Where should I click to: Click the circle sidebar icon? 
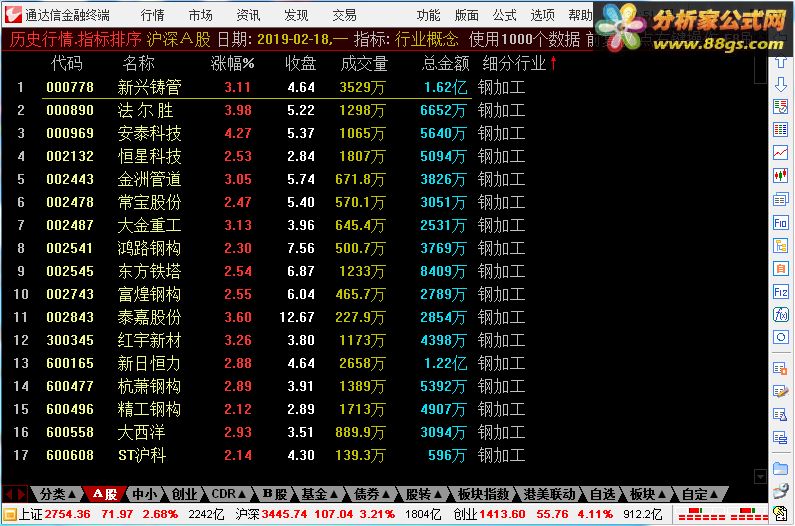(780, 337)
